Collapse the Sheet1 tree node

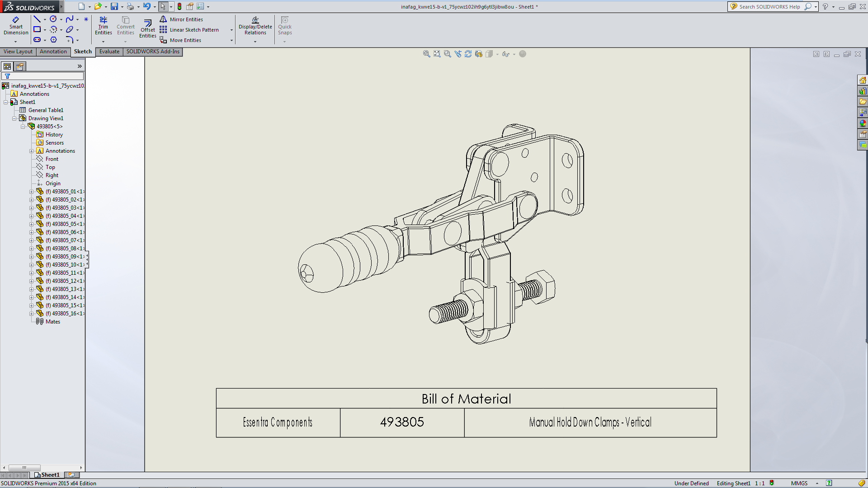coord(6,102)
